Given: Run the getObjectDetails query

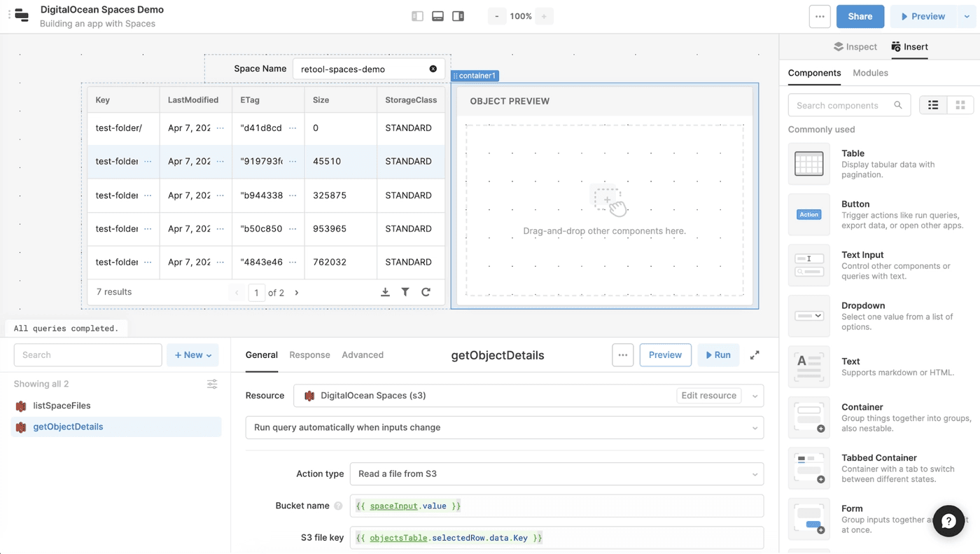Looking at the screenshot, I should pos(717,355).
